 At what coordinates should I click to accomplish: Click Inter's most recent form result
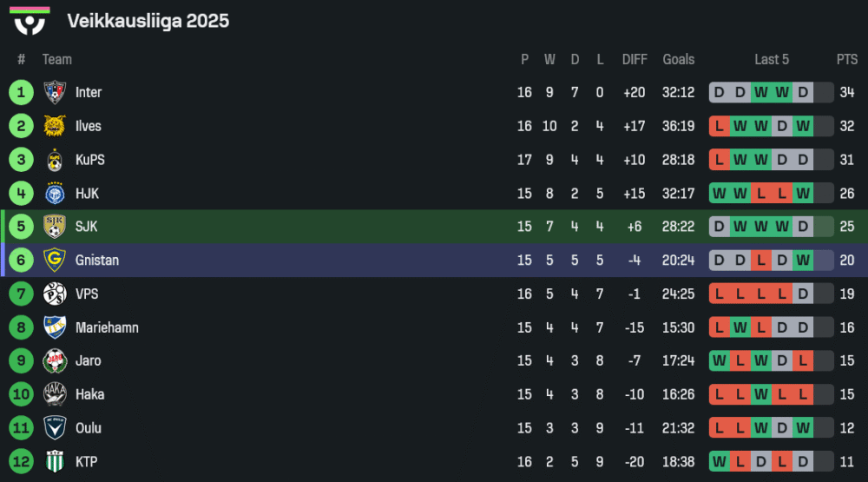pos(803,92)
